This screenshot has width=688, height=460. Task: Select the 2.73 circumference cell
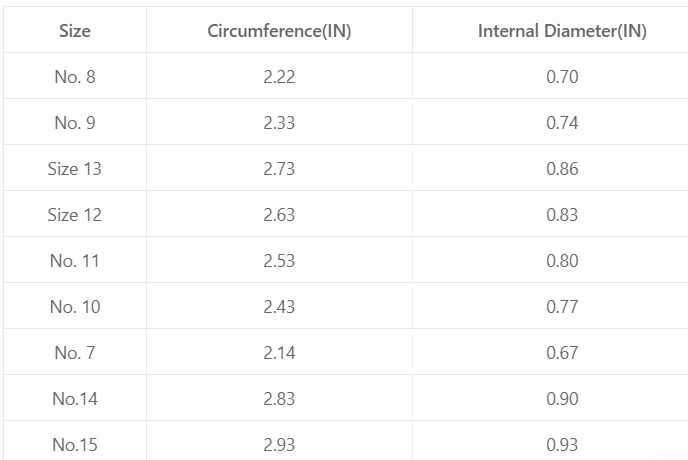coord(279,169)
